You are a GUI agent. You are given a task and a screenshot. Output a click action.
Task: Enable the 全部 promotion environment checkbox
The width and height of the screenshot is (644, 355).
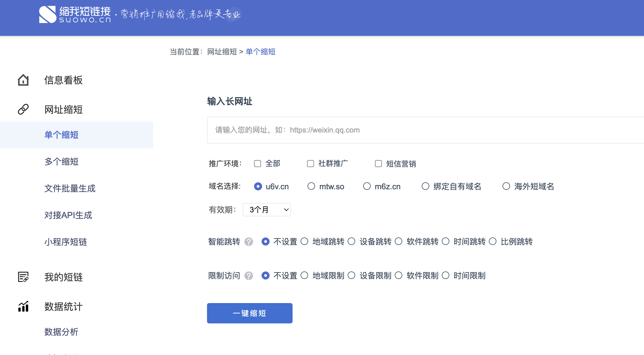(x=258, y=164)
